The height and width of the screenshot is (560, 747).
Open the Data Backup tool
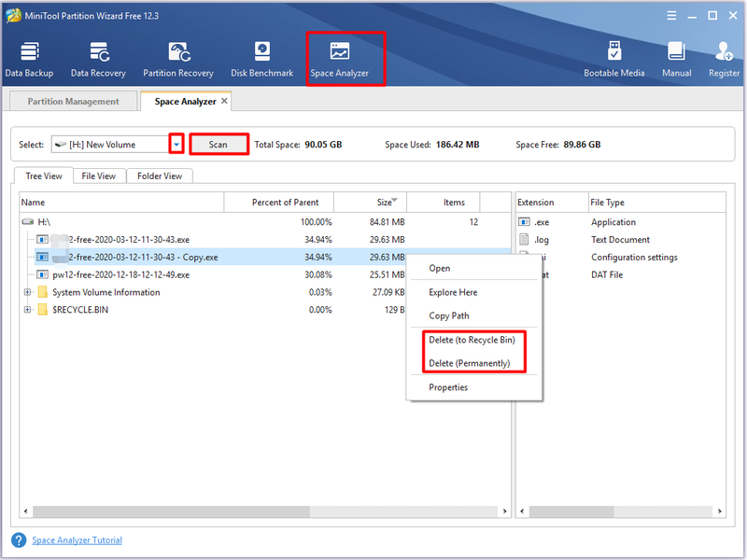click(x=29, y=60)
